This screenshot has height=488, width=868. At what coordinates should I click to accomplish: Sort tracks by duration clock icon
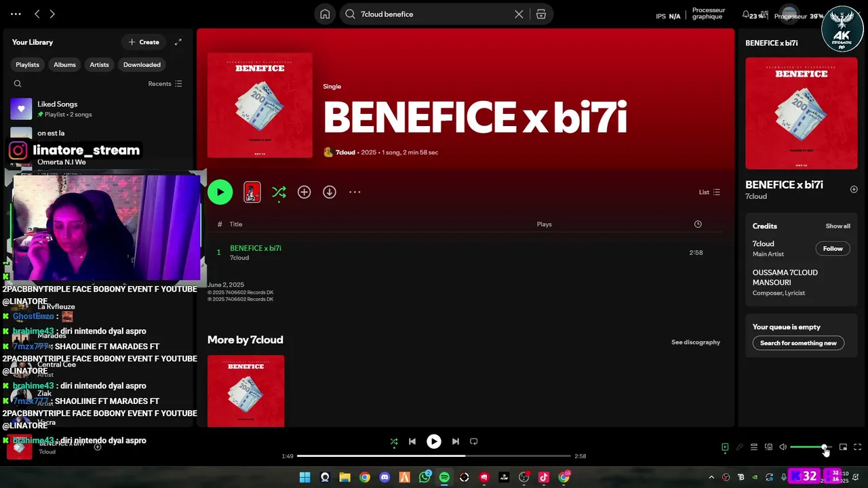click(x=698, y=224)
